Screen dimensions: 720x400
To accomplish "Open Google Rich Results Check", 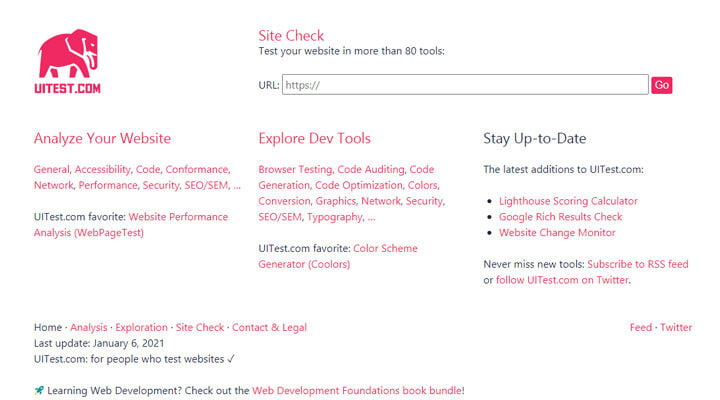I will [561, 217].
